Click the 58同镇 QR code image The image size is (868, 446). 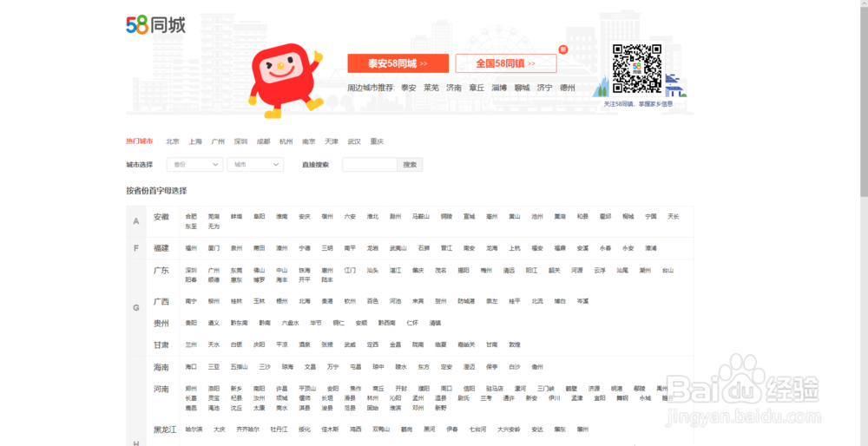636,68
